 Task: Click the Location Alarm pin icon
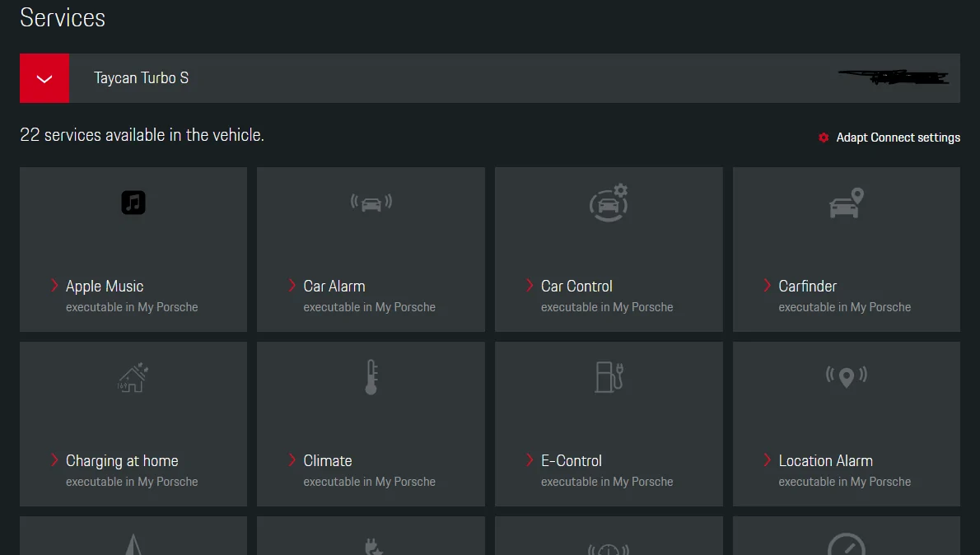(x=847, y=377)
